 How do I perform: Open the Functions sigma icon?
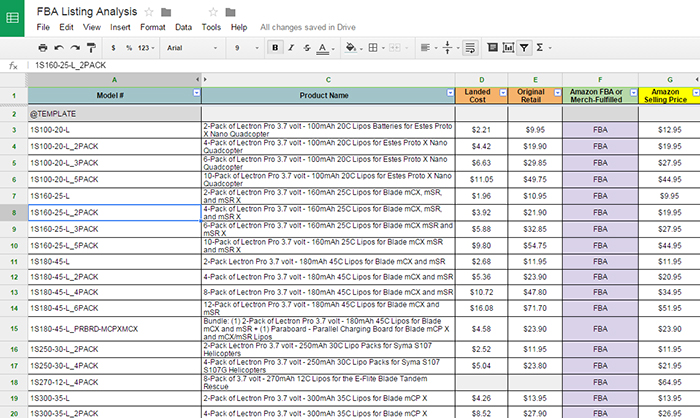(541, 47)
